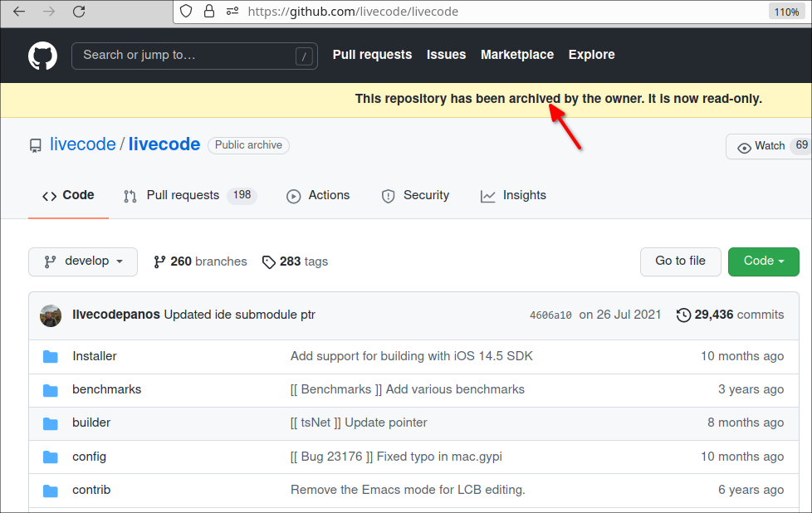Open Explore in the top navigation
This screenshot has height=513, width=812.
(591, 55)
